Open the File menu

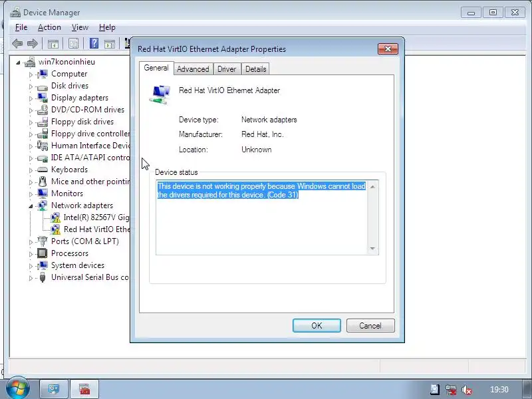[21, 27]
